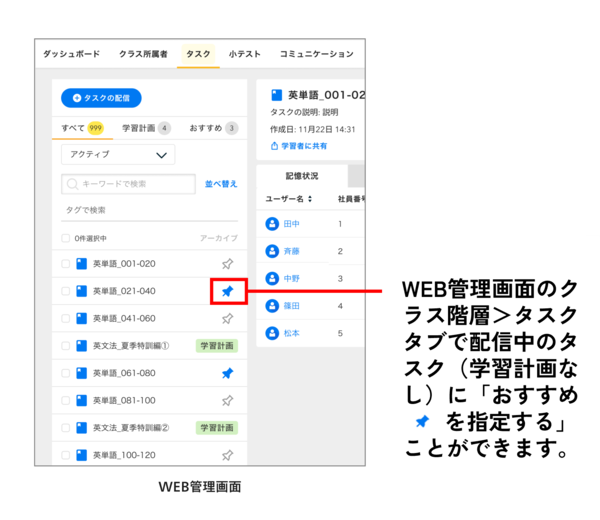
Task: Unpin the highlighted 英単語_021-040 pin icon
Action: (227, 291)
